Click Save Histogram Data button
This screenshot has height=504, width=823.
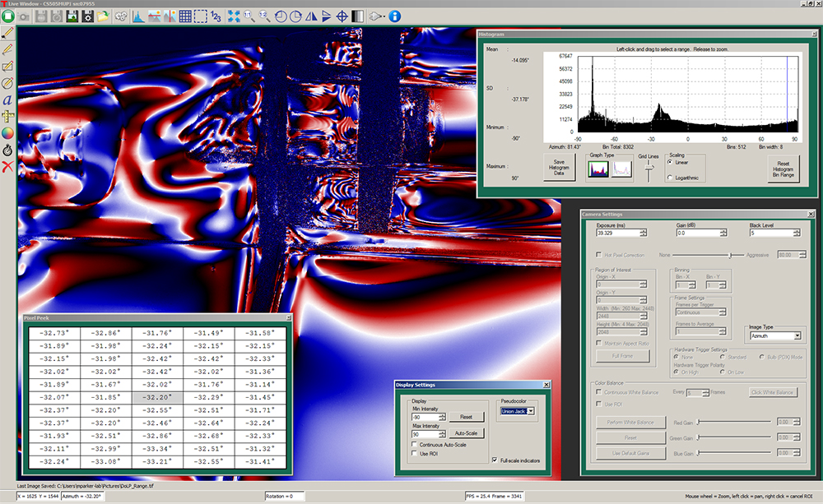click(x=559, y=168)
